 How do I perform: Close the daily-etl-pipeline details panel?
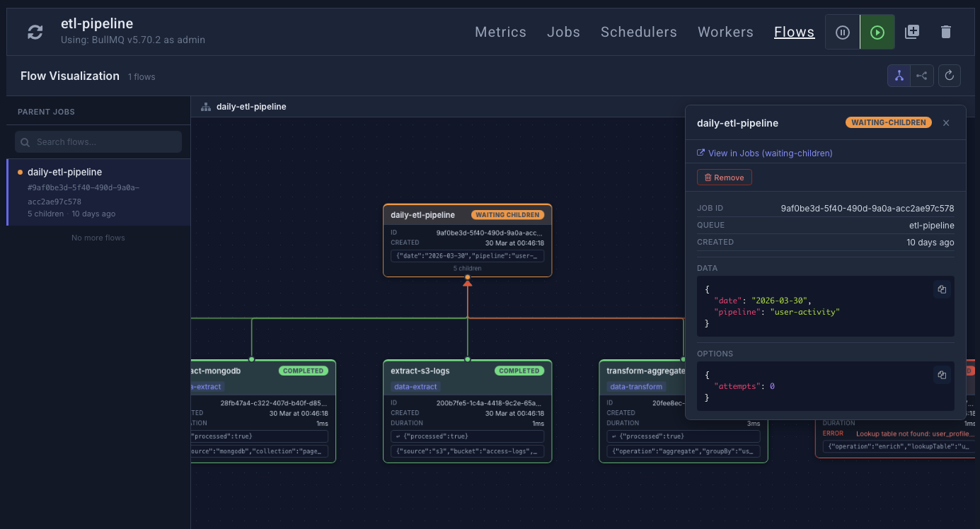click(946, 123)
